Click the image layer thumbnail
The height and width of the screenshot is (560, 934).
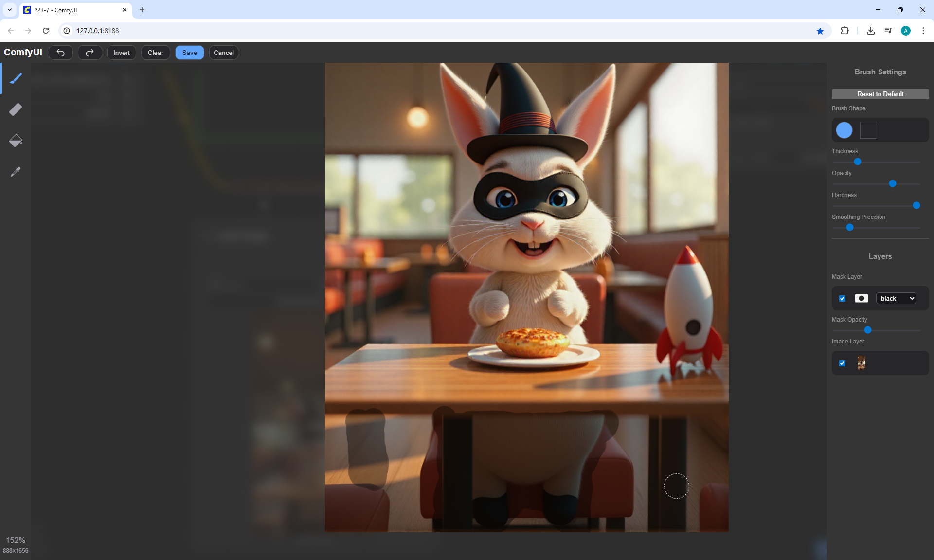click(861, 363)
